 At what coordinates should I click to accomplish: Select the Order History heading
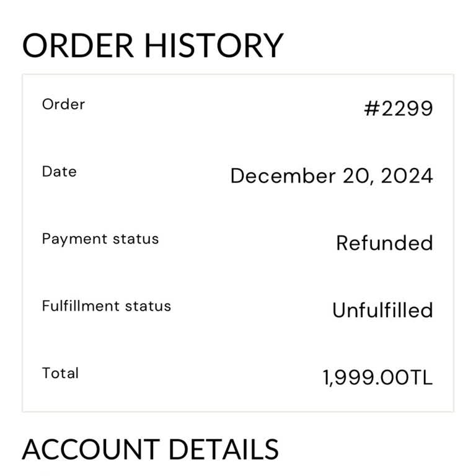pos(153,45)
